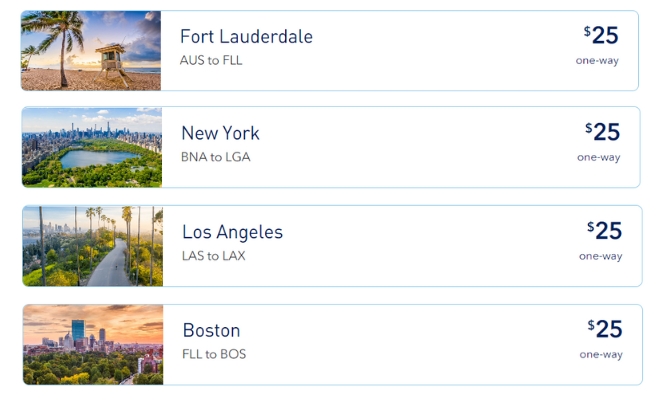The width and height of the screenshot is (660, 410).
Task: Click the Los Angeles palm trees thumbnail
Action: coord(93,246)
